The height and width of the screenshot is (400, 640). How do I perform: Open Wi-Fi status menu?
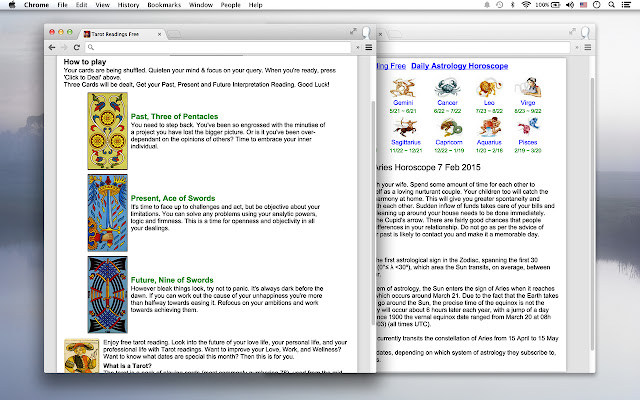pos(526,5)
